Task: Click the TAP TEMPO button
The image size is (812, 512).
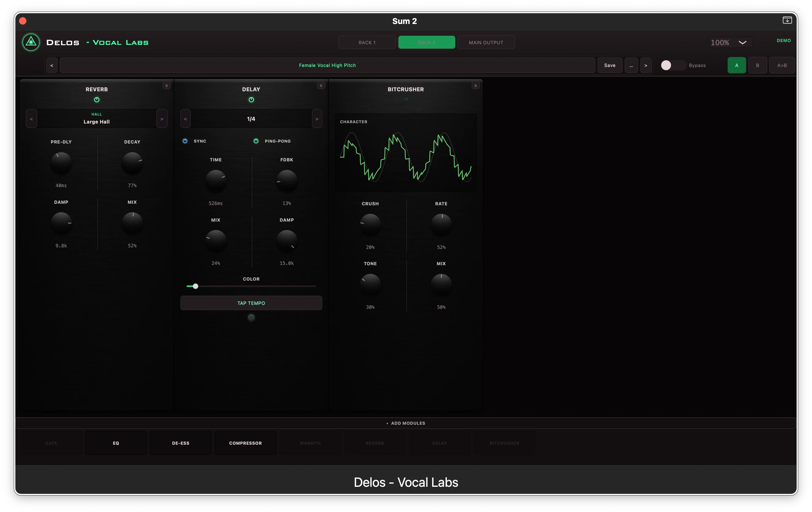Action: click(251, 303)
